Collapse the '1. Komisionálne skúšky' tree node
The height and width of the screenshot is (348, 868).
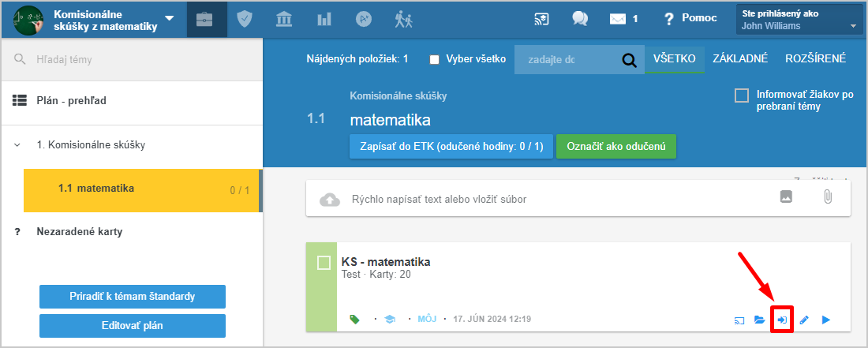click(17, 145)
